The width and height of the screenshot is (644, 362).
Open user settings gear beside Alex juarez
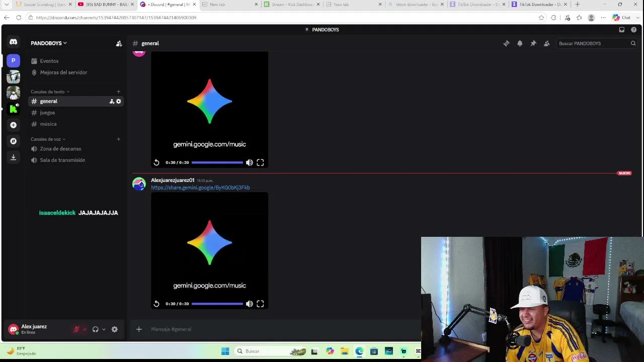pos(115,329)
